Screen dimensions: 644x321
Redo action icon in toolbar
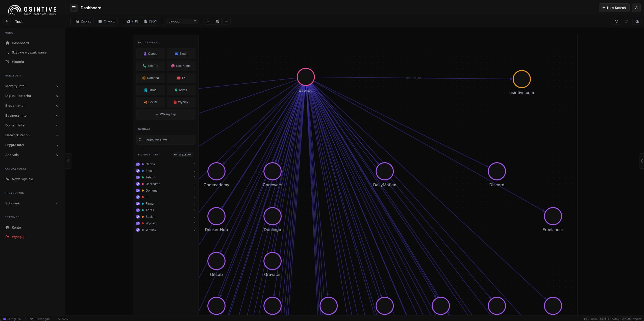click(x=626, y=21)
